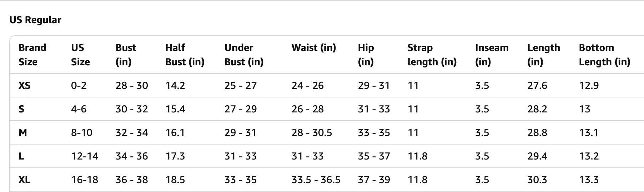Image resolution: width=644 pixels, height=192 pixels.
Task: Select the length value 27.6
Action: [537, 86]
